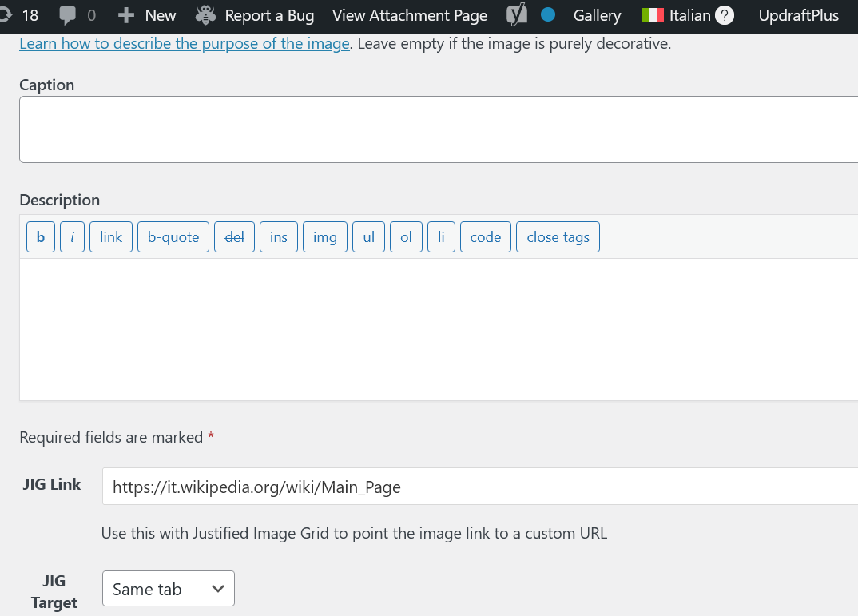Screen dimensions: 858x616
Task: Click the blue circle status indicator
Action: click(x=548, y=15)
